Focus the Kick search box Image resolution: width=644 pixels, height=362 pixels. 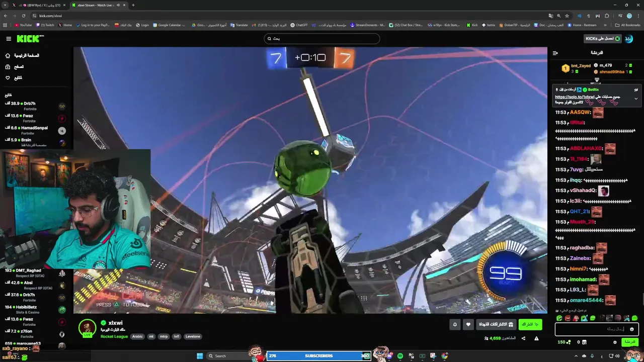[x=322, y=39]
